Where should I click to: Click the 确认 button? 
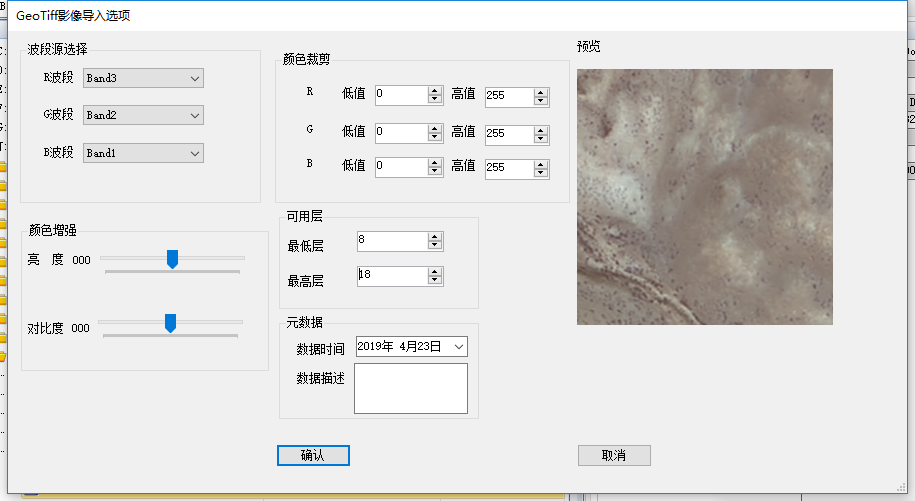[313, 455]
